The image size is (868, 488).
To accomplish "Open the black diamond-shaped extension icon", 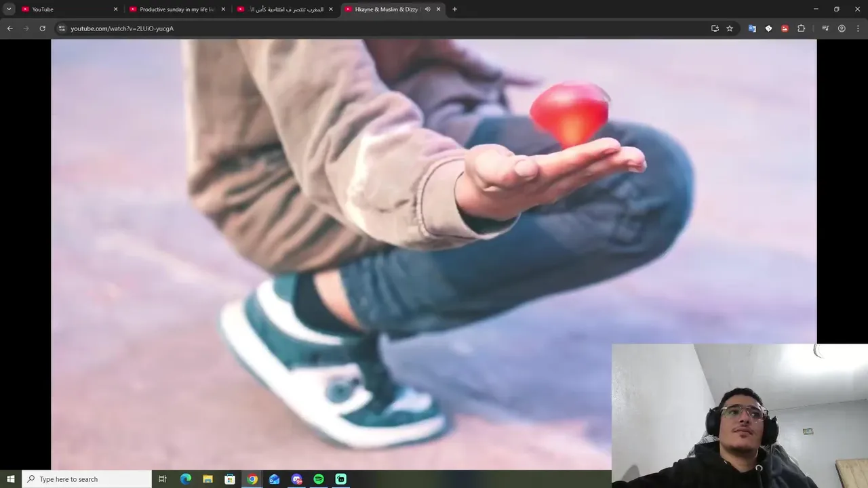I will 768,28.
